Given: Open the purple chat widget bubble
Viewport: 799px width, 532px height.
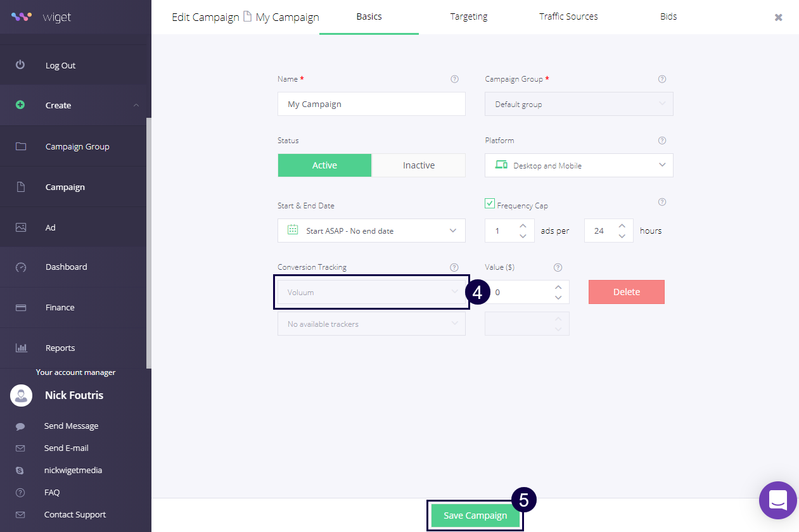Looking at the screenshot, I should point(777,500).
